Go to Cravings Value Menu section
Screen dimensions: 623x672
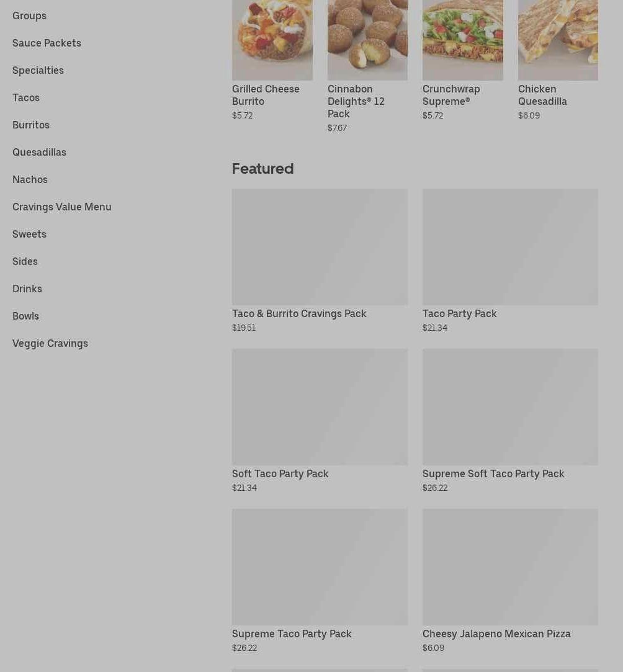[x=61, y=207]
